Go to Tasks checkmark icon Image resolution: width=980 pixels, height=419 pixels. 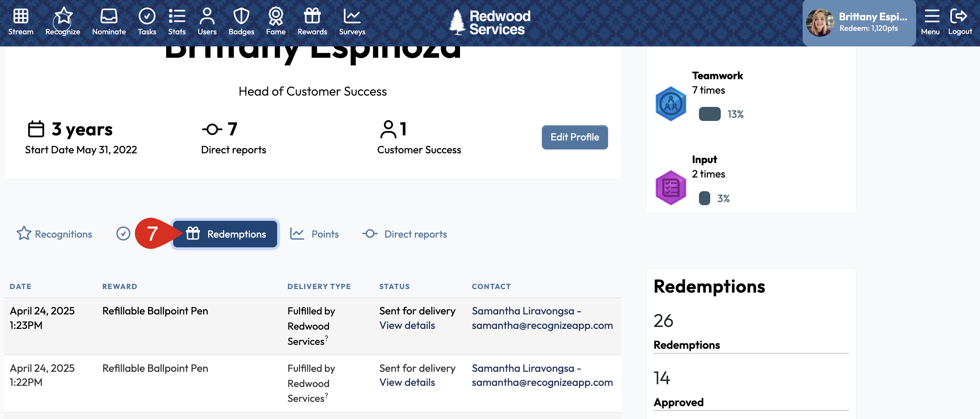(x=147, y=16)
